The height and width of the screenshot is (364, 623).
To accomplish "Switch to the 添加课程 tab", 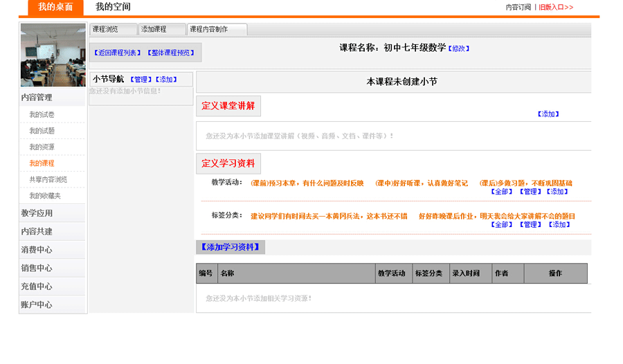I will click(x=154, y=30).
